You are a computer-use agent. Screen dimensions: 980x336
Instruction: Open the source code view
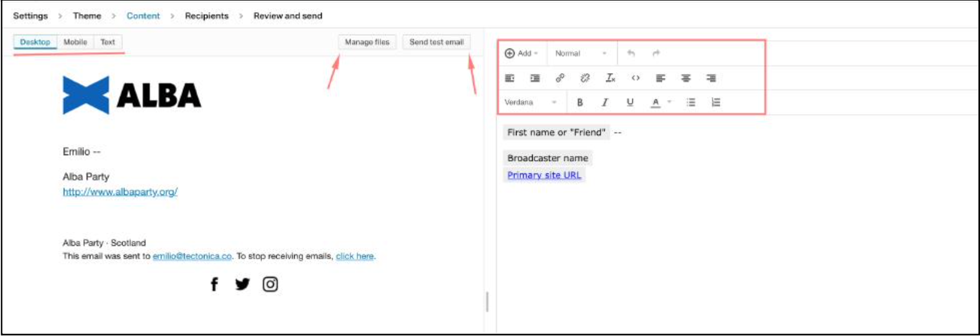pyautogui.click(x=635, y=78)
